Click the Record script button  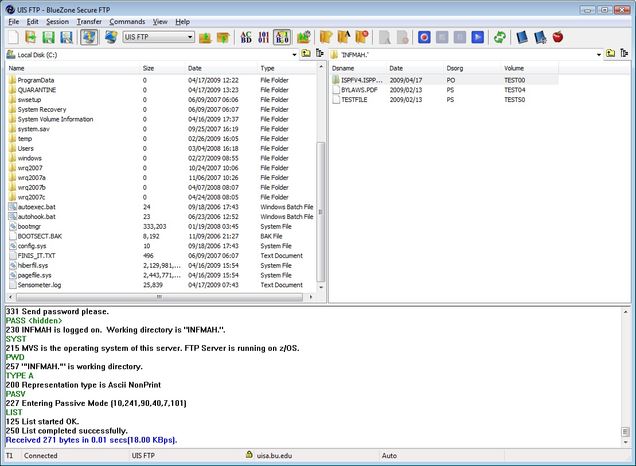point(424,37)
